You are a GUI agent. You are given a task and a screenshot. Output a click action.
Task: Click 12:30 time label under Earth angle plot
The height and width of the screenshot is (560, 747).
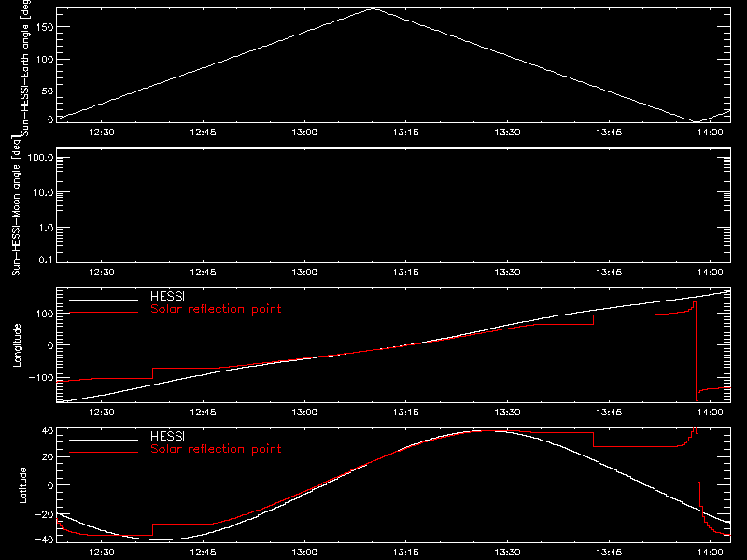coord(102,133)
